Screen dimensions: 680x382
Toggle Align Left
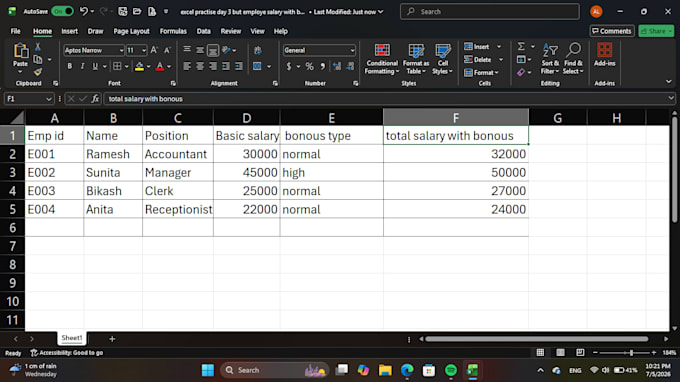[x=187, y=66]
